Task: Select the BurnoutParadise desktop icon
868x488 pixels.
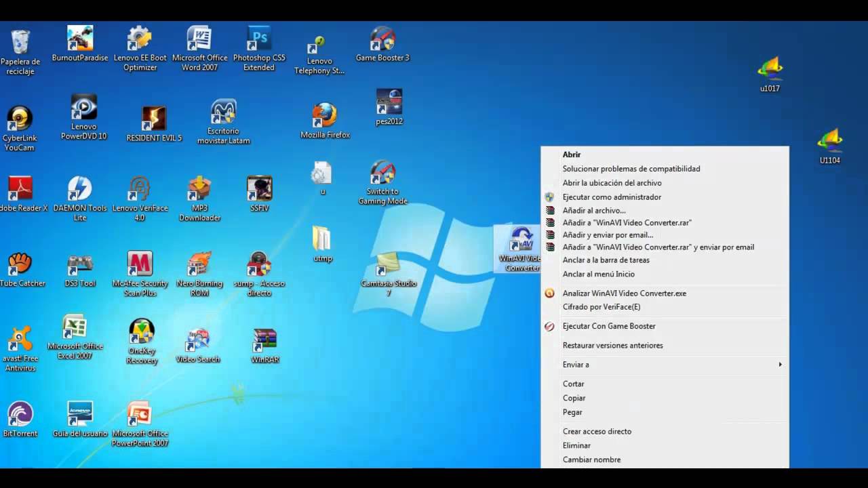Action: [x=80, y=44]
